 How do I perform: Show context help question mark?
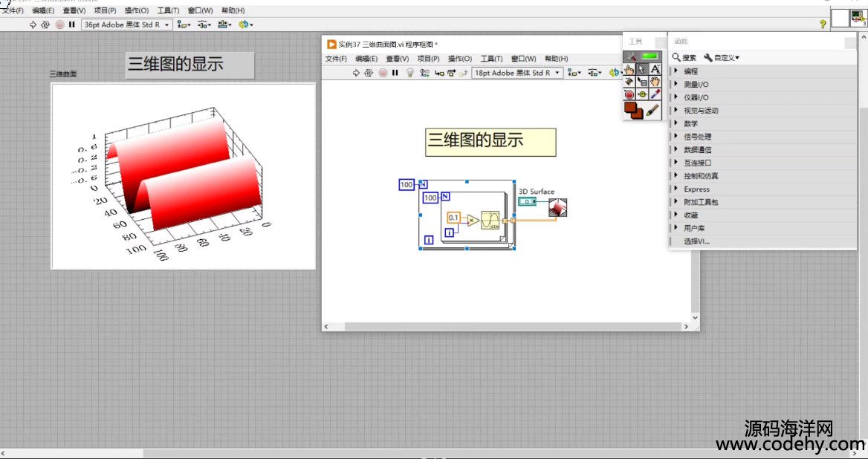point(823,24)
